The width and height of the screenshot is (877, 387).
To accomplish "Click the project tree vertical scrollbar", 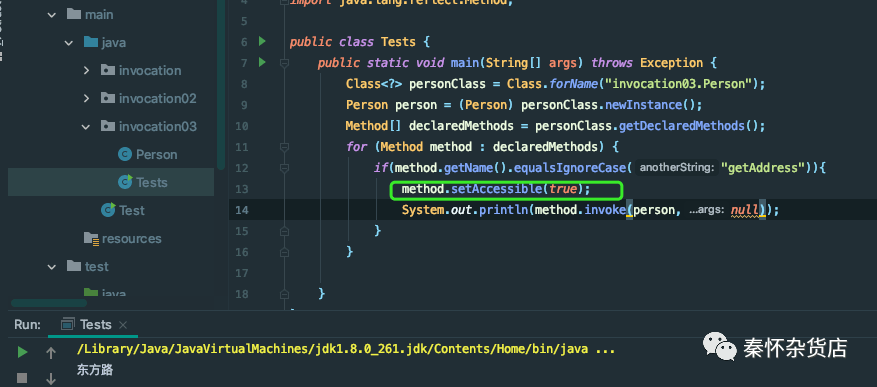I will 221,84.
